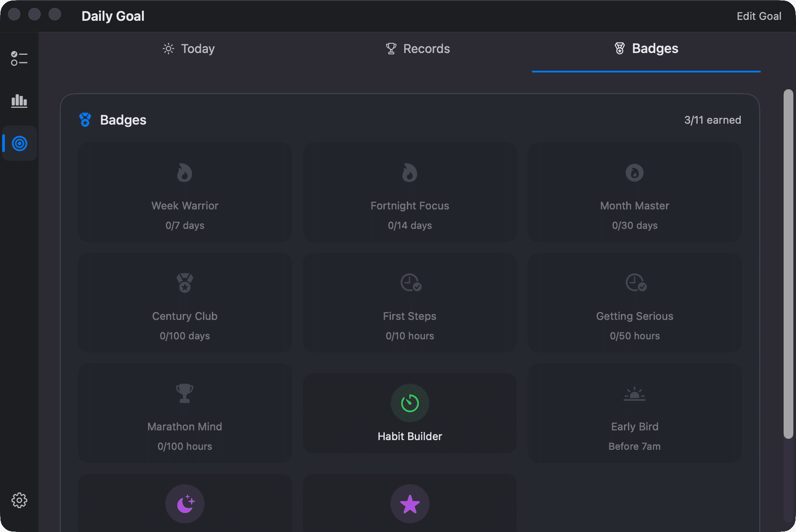Click the '0/14 days' progress text
The height and width of the screenshot is (532, 796).
[x=410, y=225]
